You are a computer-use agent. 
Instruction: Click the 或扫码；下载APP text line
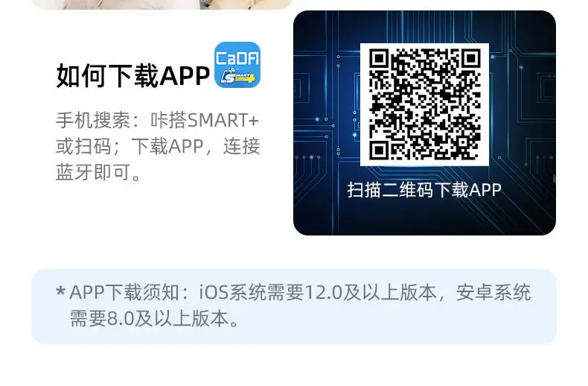click(x=130, y=147)
